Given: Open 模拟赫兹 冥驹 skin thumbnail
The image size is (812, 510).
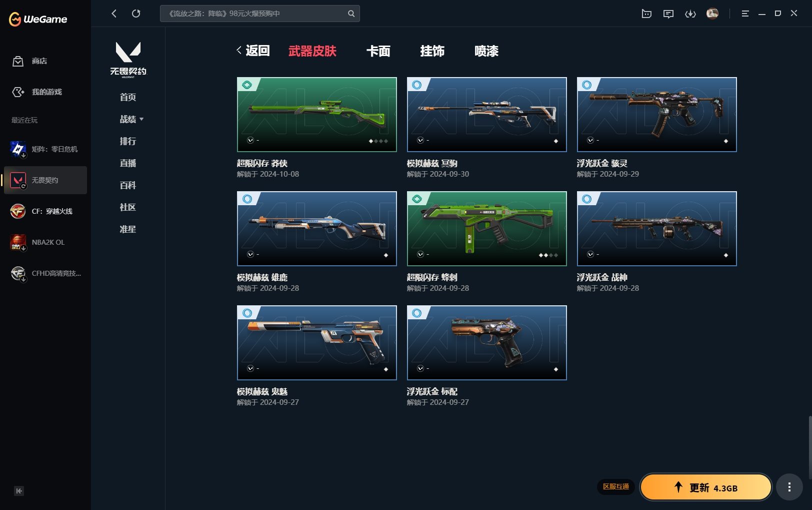Looking at the screenshot, I should pos(487,115).
